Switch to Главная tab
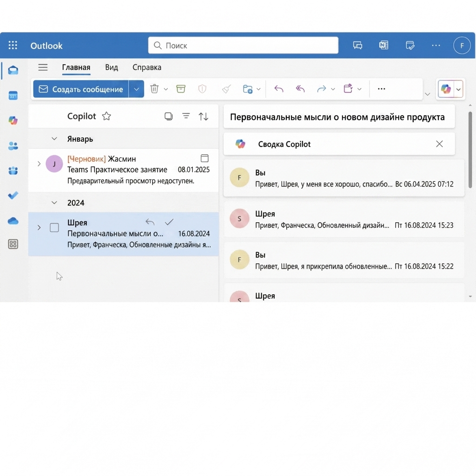Image resolution: width=476 pixels, height=476 pixels. [76, 67]
